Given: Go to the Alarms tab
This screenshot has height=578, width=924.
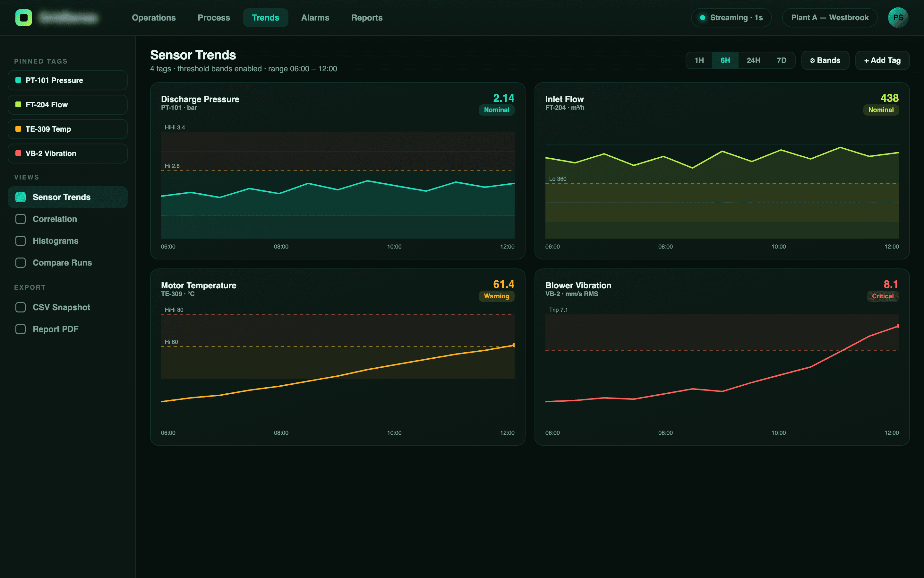Looking at the screenshot, I should point(315,18).
